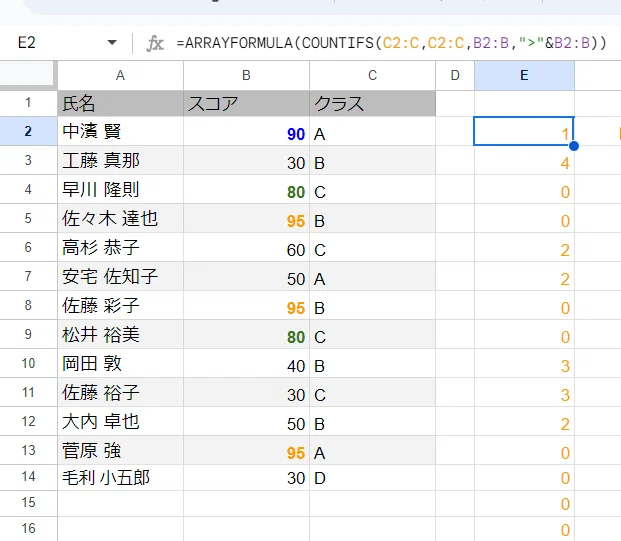621x541 pixels.
Task: Click name cell 佐藤 裕子
Action: tap(120, 392)
